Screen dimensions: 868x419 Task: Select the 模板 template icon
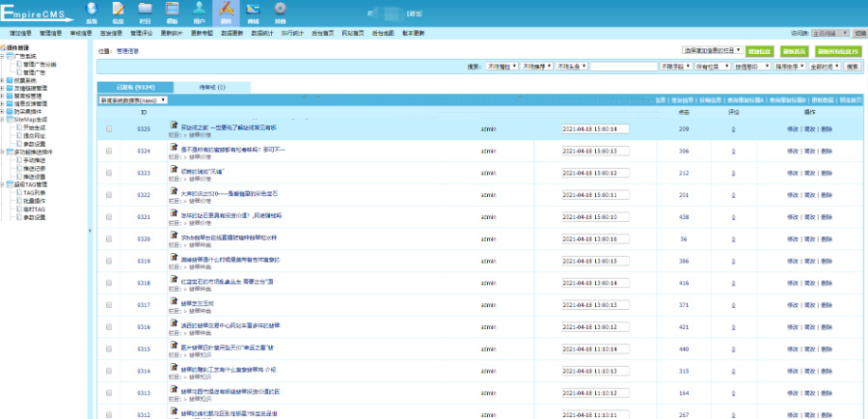pyautogui.click(x=172, y=10)
